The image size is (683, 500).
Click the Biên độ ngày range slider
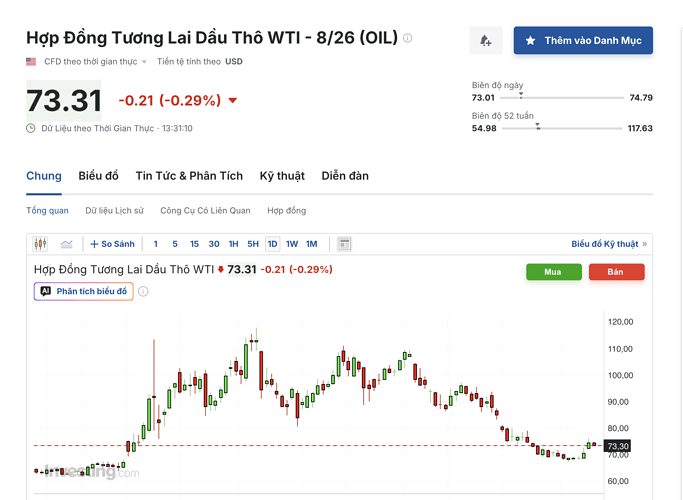(561, 98)
